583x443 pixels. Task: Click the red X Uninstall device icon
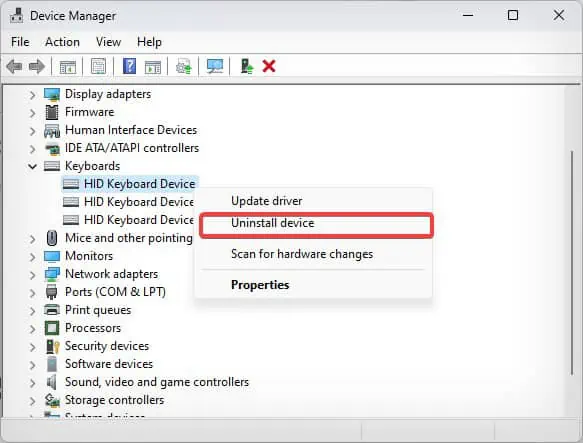[269, 67]
